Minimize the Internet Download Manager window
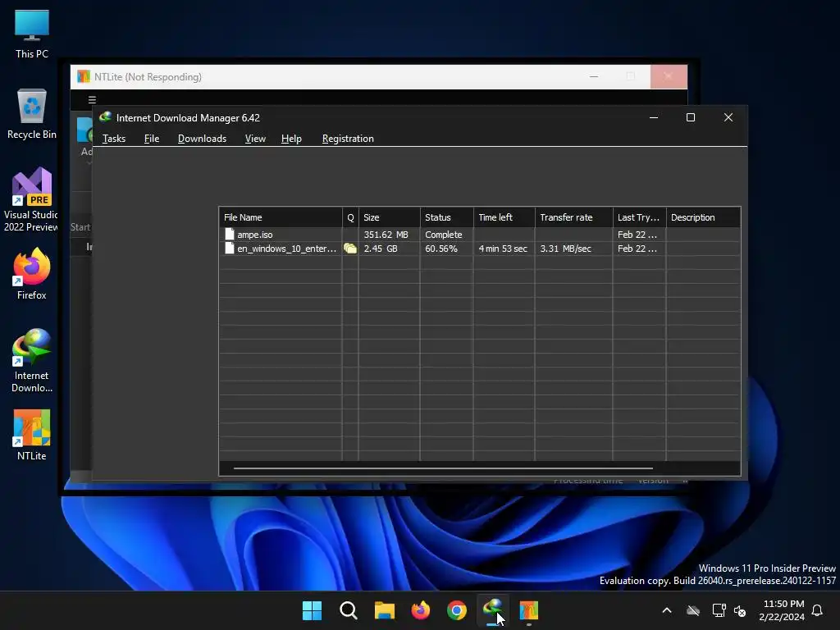 [x=654, y=117]
